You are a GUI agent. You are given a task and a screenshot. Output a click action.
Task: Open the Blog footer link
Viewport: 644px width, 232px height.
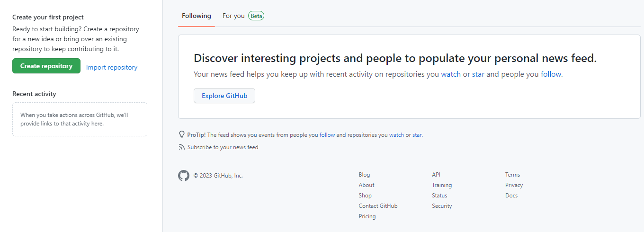(x=364, y=175)
